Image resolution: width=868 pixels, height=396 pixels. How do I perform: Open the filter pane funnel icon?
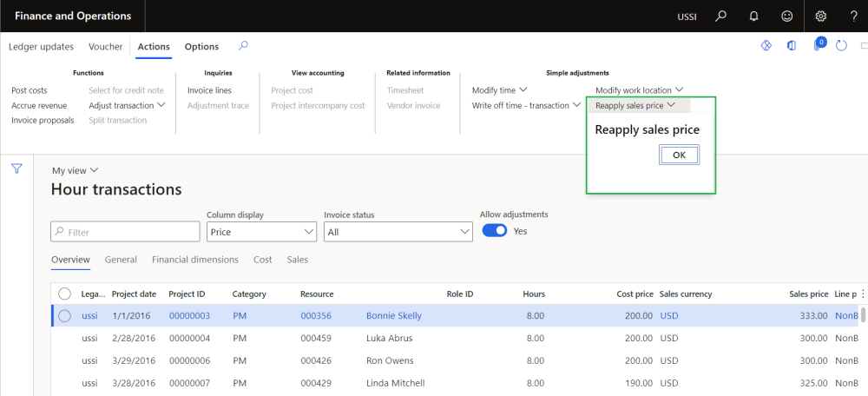[16, 169]
